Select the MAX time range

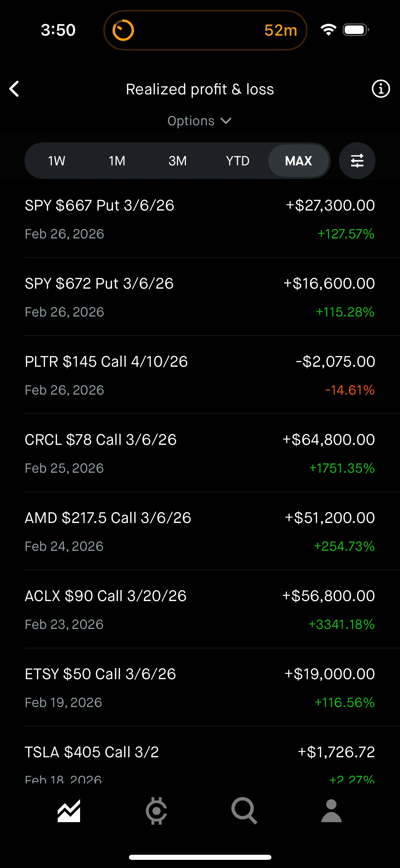click(x=298, y=161)
